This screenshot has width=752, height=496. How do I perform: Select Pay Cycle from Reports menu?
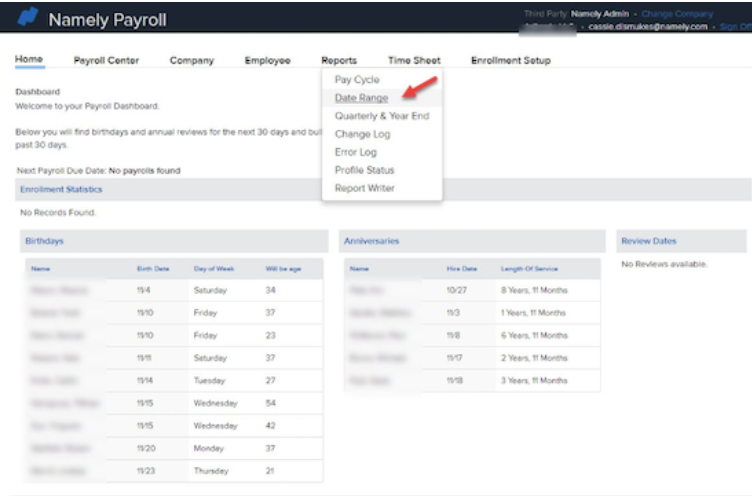[x=357, y=80]
